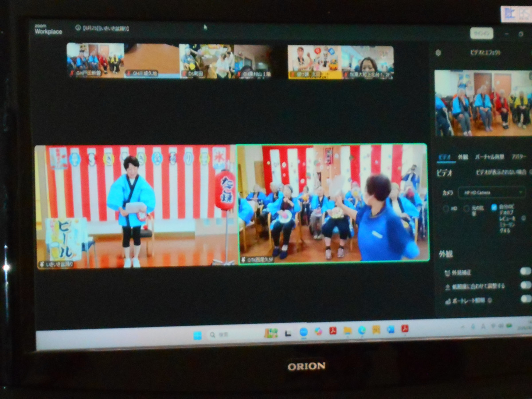Viewport: 532px width, 399px height.
Task: Select the いきいき盆踊り participant video tile
Action: [x=136, y=207]
